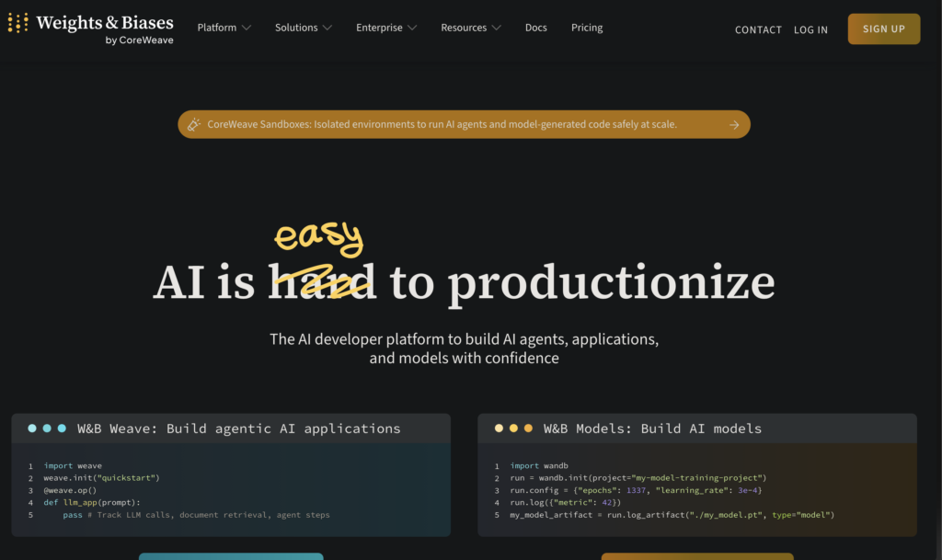This screenshot has width=942, height=560.
Task: Click the run.config epochs code line
Action: pyautogui.click(x=636, y=490)
